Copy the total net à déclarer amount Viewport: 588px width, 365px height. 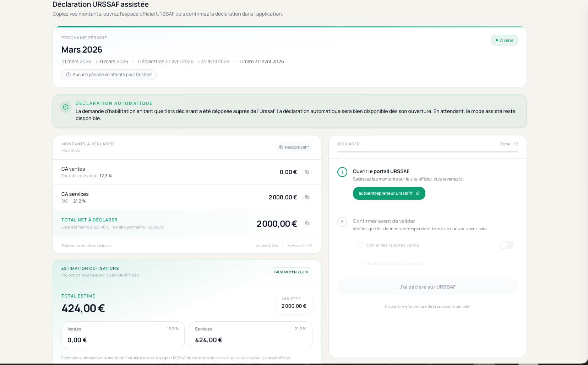[307, 224]
